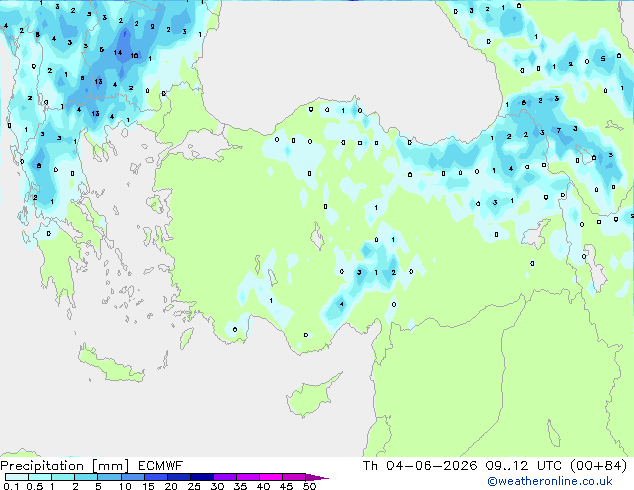Select the 15–20 mm legend swatch
The image size is (634, 490).
[155, 477]
